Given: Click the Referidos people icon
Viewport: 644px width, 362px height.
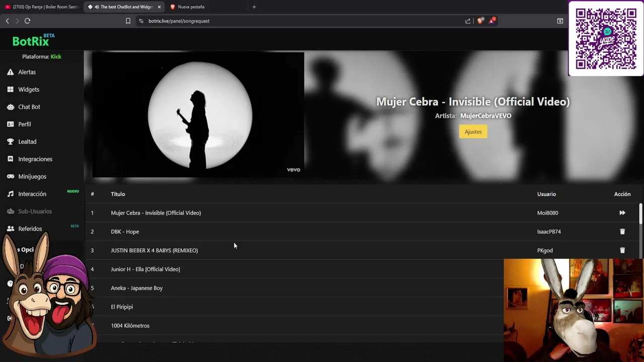Looking at the screenshot, I should click(x=10, y=229).
